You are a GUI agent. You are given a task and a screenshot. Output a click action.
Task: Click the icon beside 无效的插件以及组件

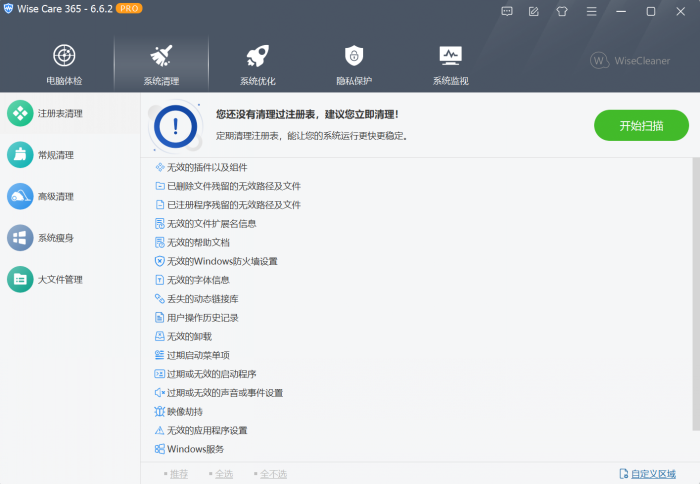point(159,167)
